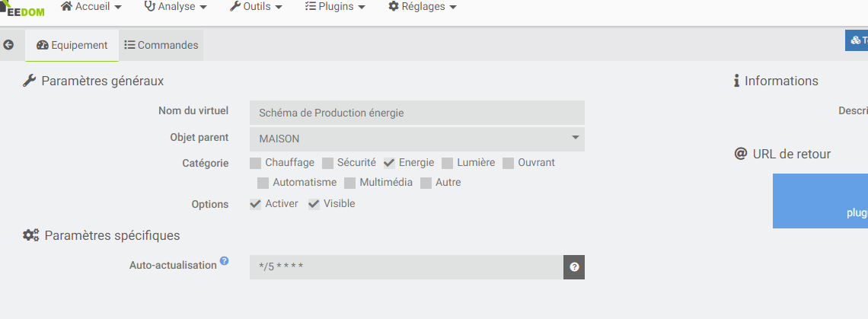Check the Multimédia category box

[350, 183]
